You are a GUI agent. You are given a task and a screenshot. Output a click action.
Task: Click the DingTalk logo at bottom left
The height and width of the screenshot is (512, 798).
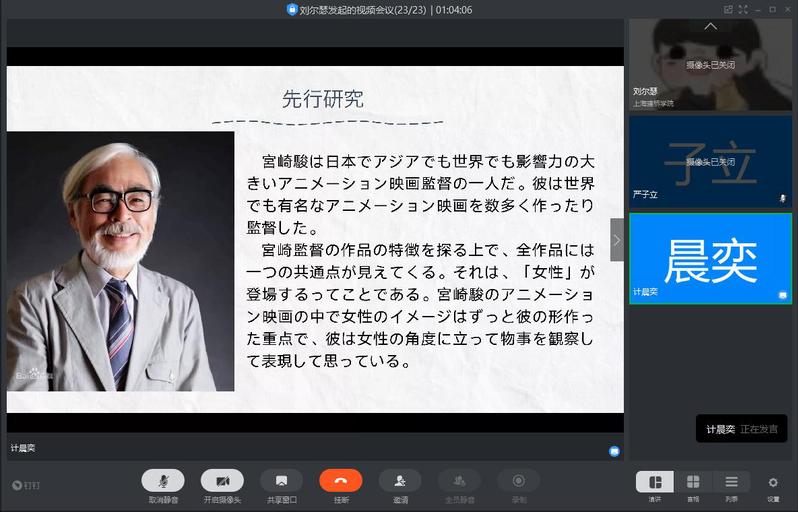tap(26, 485)
